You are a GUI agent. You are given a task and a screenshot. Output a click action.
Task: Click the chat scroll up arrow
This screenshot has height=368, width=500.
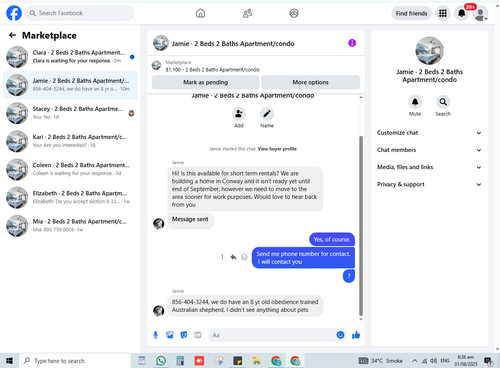(361, 97)
